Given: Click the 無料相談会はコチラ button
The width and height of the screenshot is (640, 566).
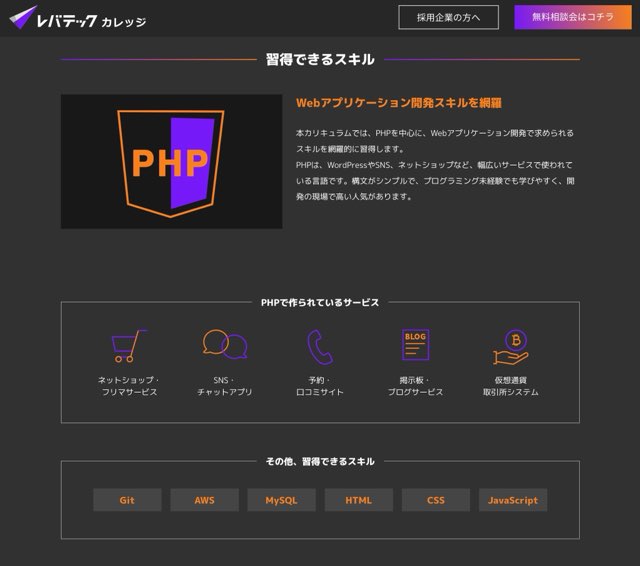Looking at the screenshot, I should (573, 17).
